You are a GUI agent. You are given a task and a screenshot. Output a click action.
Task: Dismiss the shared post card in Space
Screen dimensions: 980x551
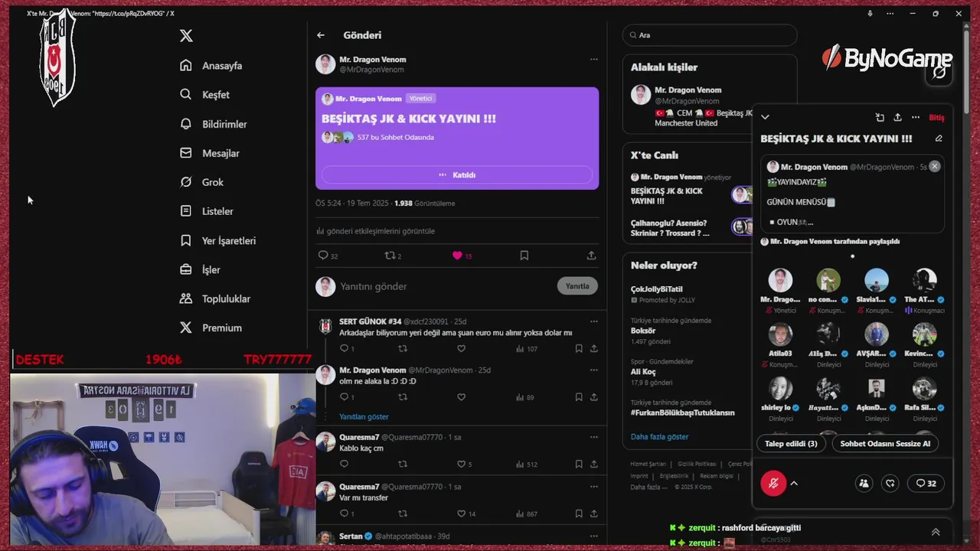click(934, 166)
